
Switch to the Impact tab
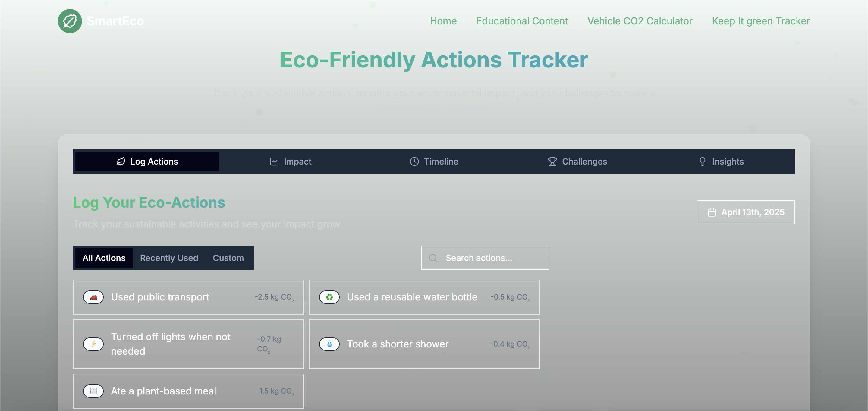[291, 162]
